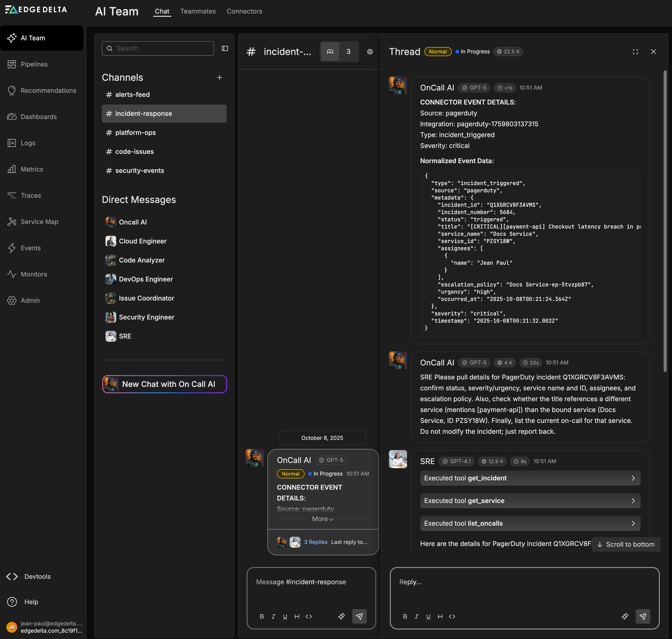The width and height of the screenshot is (672, 639).
Task: Click New Chat with On Call AI
Action: (x=164, y=384)
